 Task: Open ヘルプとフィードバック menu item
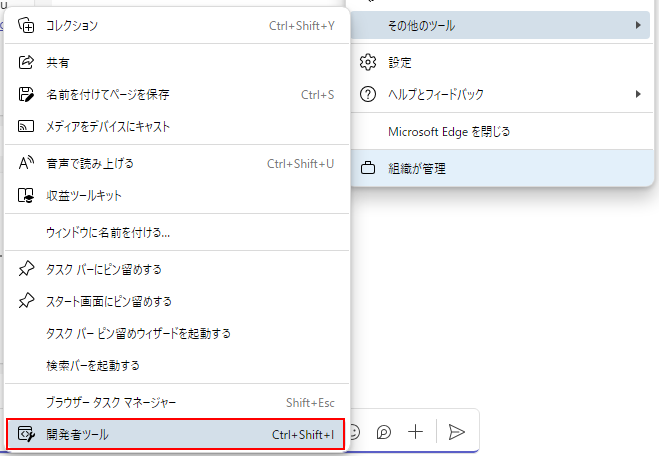tap(502, 94)
